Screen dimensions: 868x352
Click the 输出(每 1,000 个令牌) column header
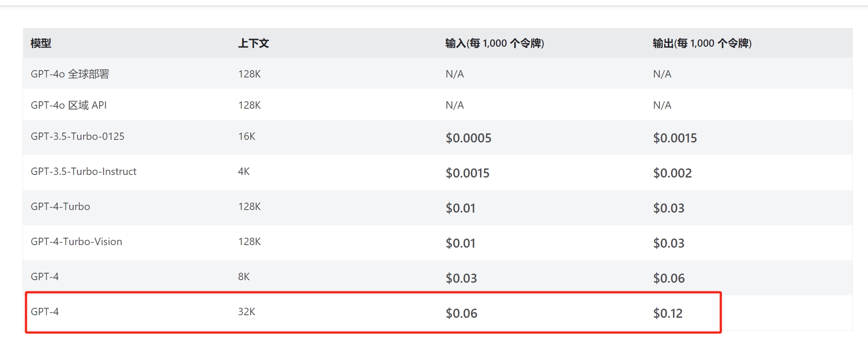tap(702, 43)
